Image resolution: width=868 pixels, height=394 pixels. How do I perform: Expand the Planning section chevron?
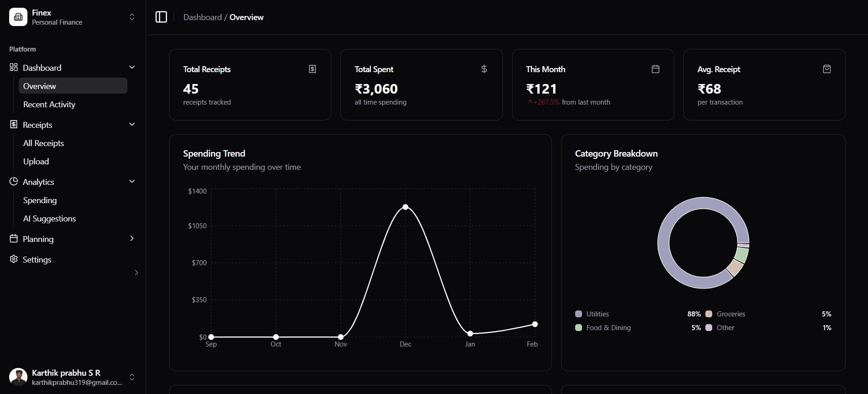[132, 239]
